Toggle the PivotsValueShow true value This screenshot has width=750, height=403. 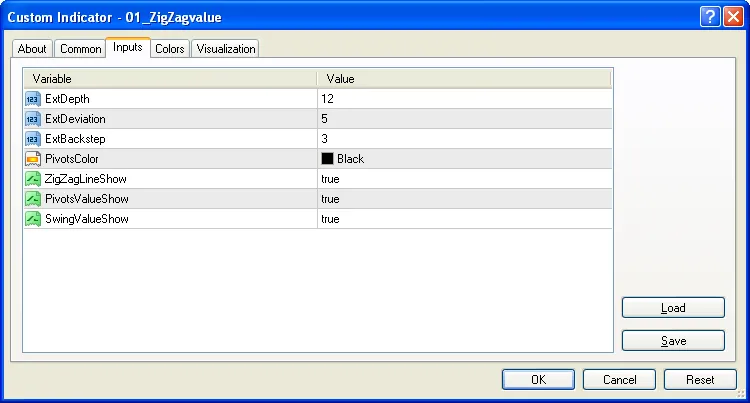(x=330, y=199)
